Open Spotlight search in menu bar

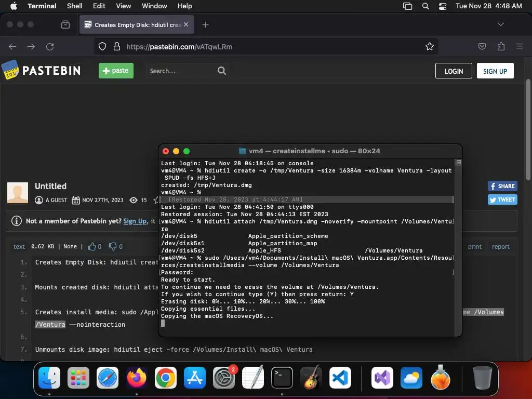tap(425, 6)
